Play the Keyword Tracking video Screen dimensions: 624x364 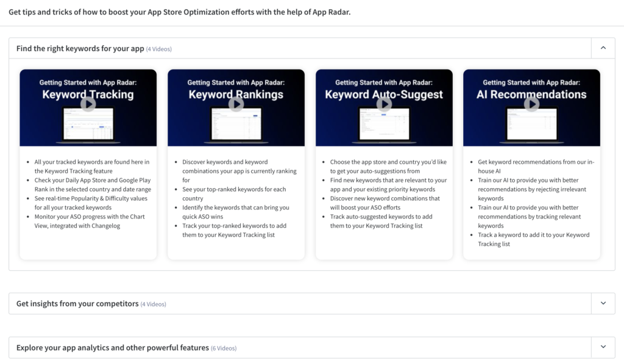88,104
